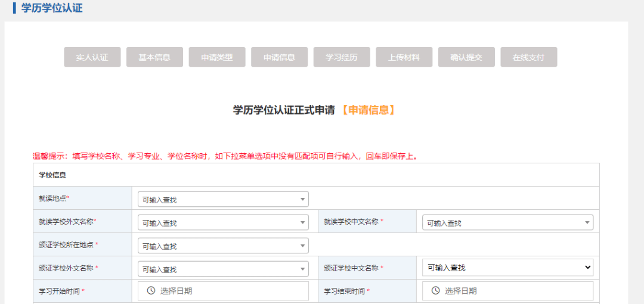Go to the 学习经历 step
644x304 pixels.
tap(342, 57)
